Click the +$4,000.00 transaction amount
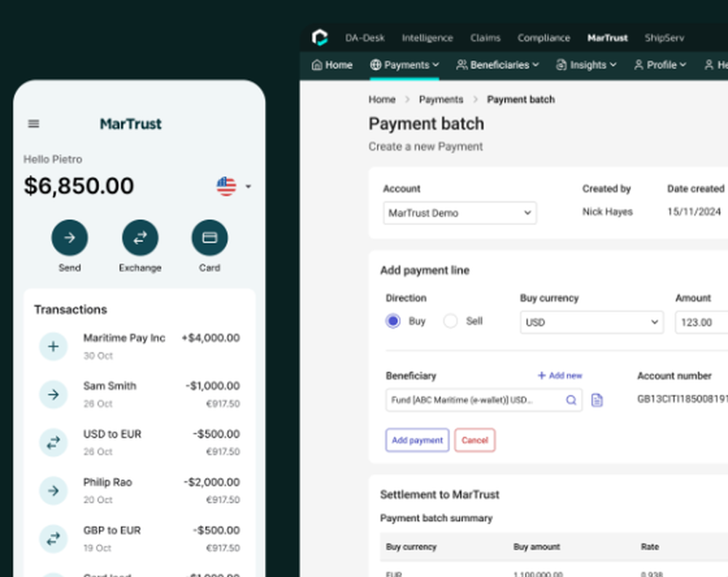Image resolution: width=728 pixels, height=577 pixels. point(211,338)
